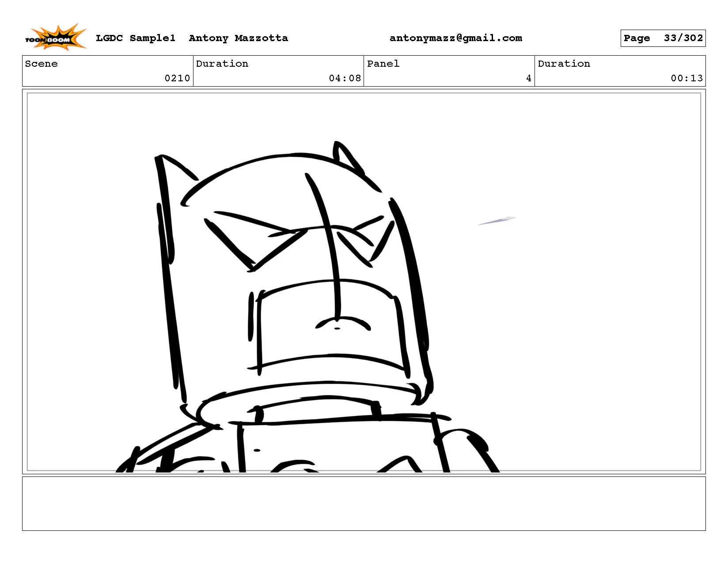Screen dimensions: 728x564
Task: Click the Duration label beside Panel
Action: click(x=564, y=64)
